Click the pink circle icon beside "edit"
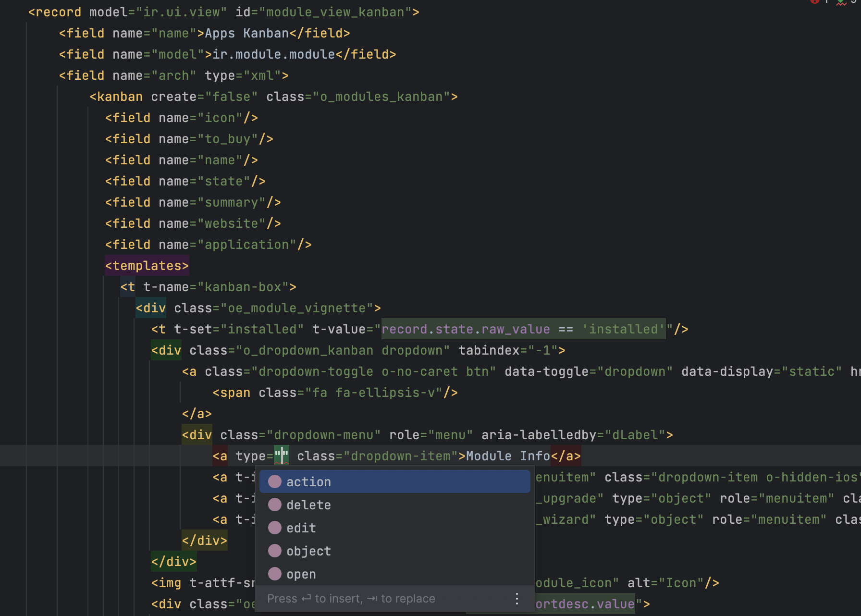 274,528
